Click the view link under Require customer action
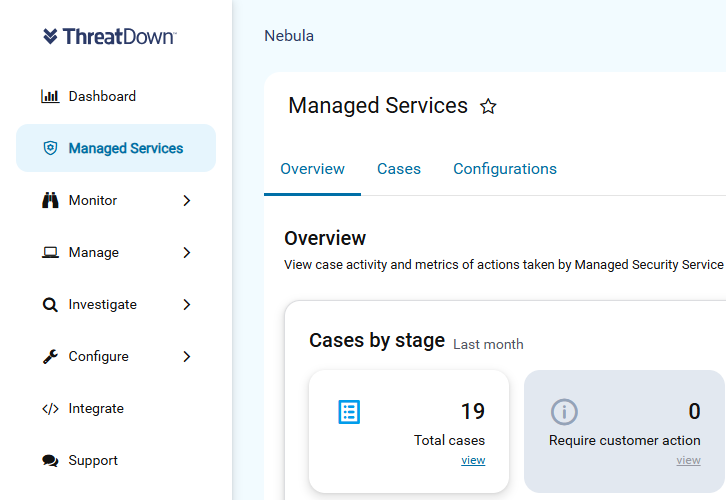726x500 pixels. [x=688, y=460]
